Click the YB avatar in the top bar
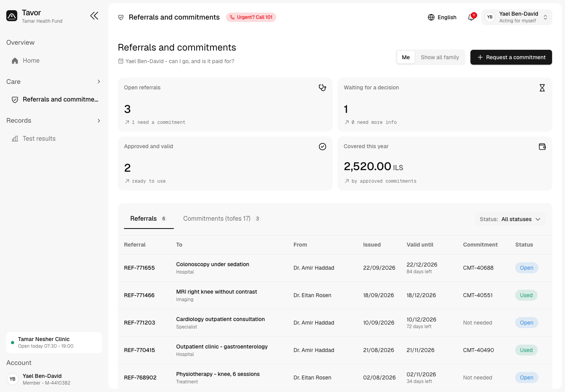 490,17
